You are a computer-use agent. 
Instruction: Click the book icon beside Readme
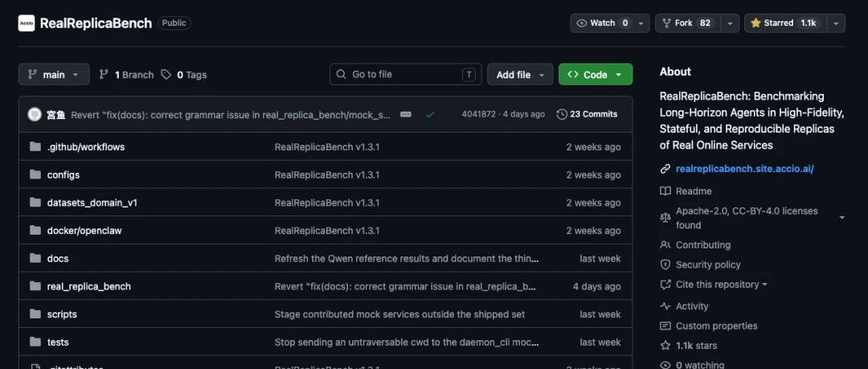665,191
